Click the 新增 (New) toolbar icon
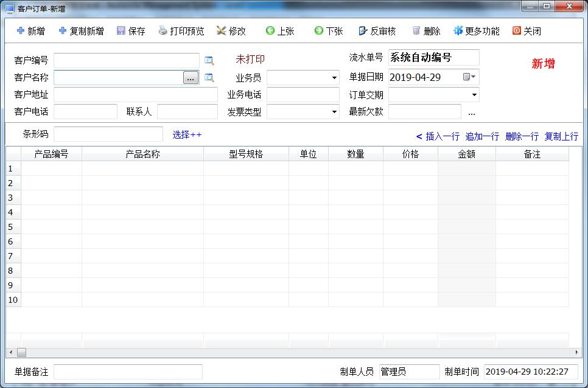The height and width of the screenshot is (388, 588). pos(21,31)
